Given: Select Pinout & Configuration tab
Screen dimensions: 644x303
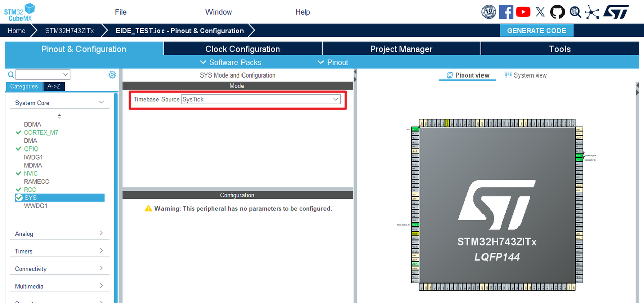Looking at the screenshot, I should pyautogui.click(x=84, y=49).
